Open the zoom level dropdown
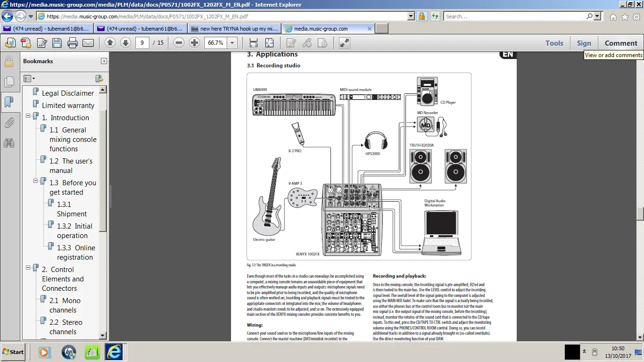The height and width of the screenshot is (362, 644). (232, 43)
